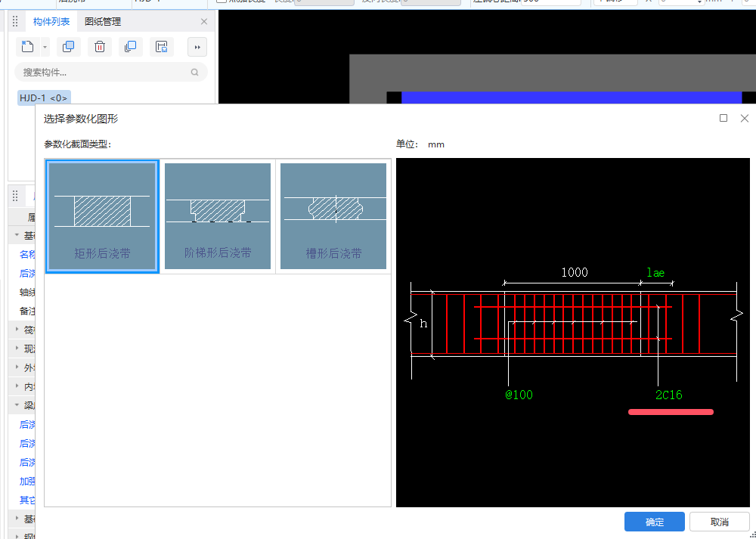
Task: Click the copy component icon
Action: tap(69, 47)
